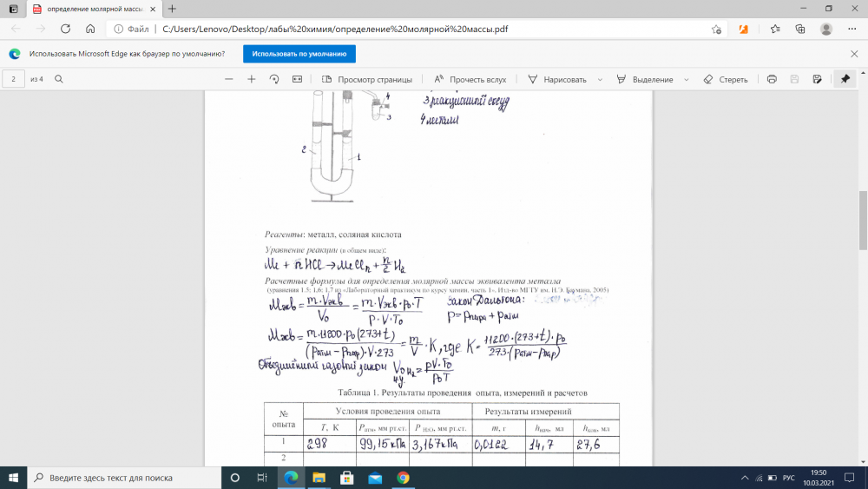
Task: Edit the page number field
Action: click(13, 79)
